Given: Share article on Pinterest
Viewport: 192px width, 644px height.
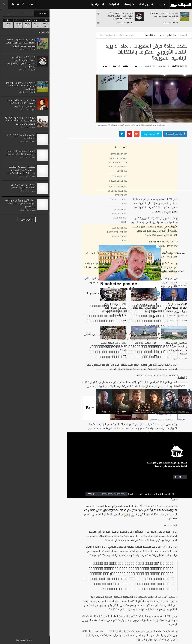Looking at the screenshot, I should coord(129,134).
